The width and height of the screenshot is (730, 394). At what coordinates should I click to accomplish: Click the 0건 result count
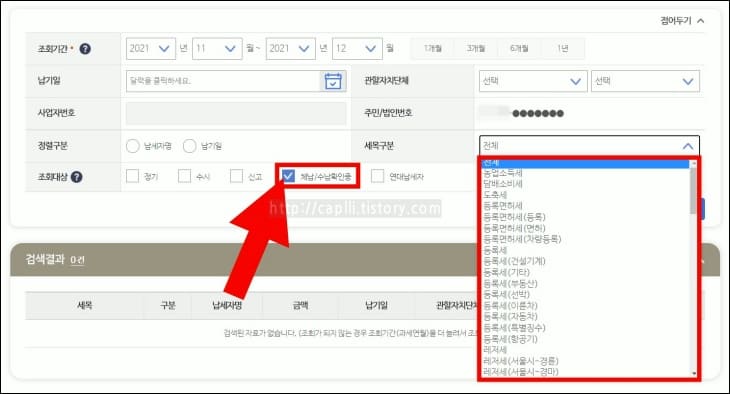77,260
